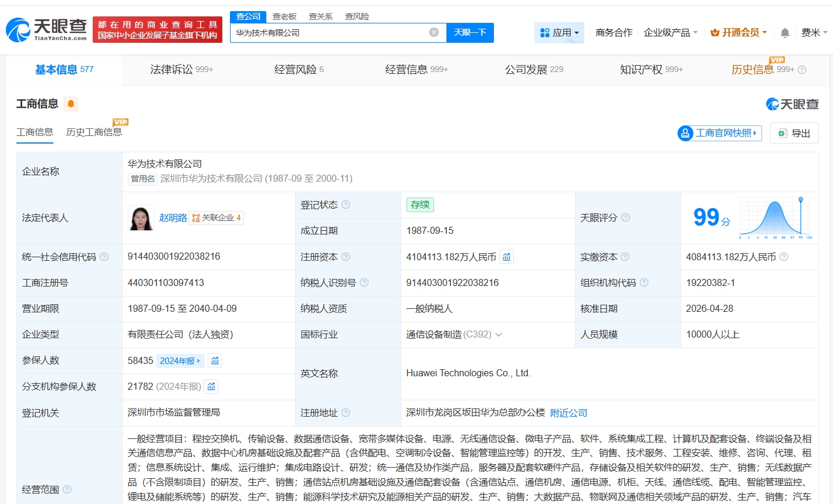Open the 应用 dropdown

pyautogui.click(x=559, y=33)
